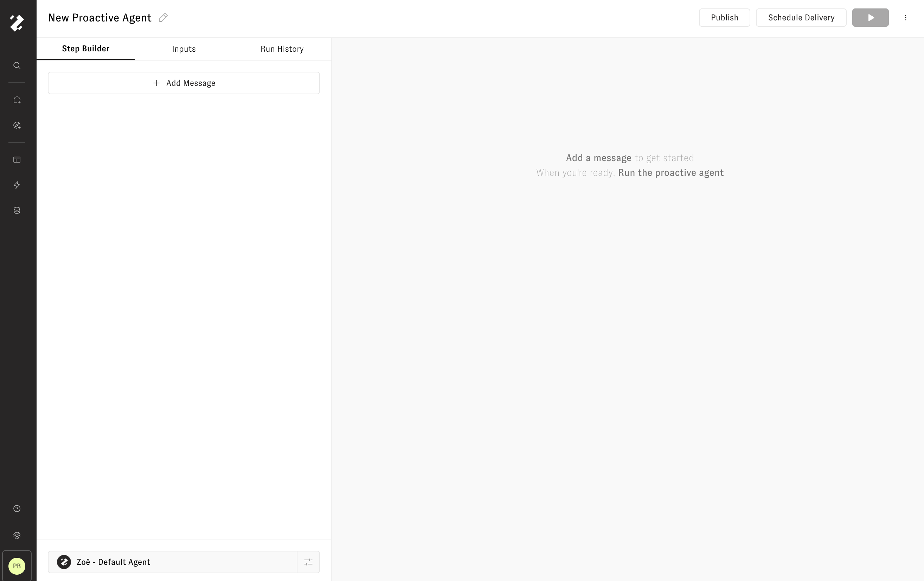Switch to the Inputs tab
The width and height of the screenshot is (924, 581).
click(x=184, y=49)
